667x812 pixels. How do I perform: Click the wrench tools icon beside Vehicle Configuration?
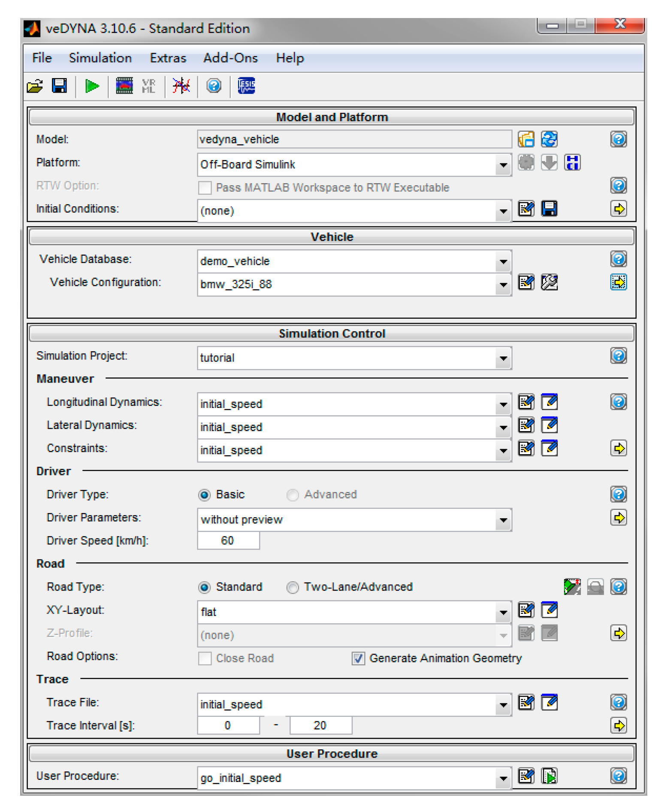[x=549, y=282]
